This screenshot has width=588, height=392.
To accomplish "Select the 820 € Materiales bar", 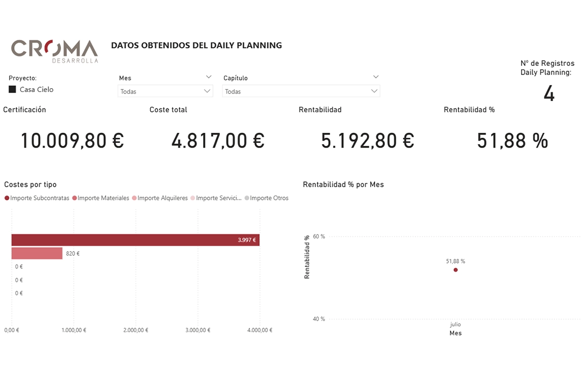I will (x=37, y=253).
